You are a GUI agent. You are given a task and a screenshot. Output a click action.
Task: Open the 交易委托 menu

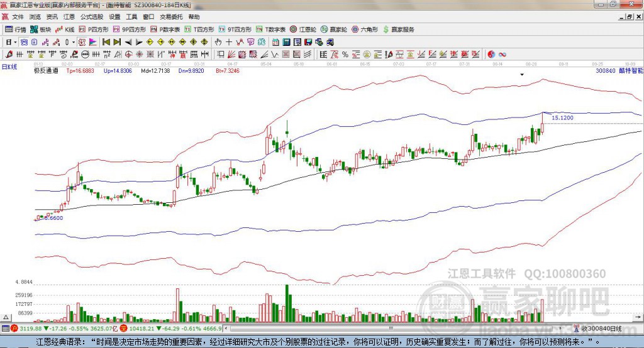[170, 17]
